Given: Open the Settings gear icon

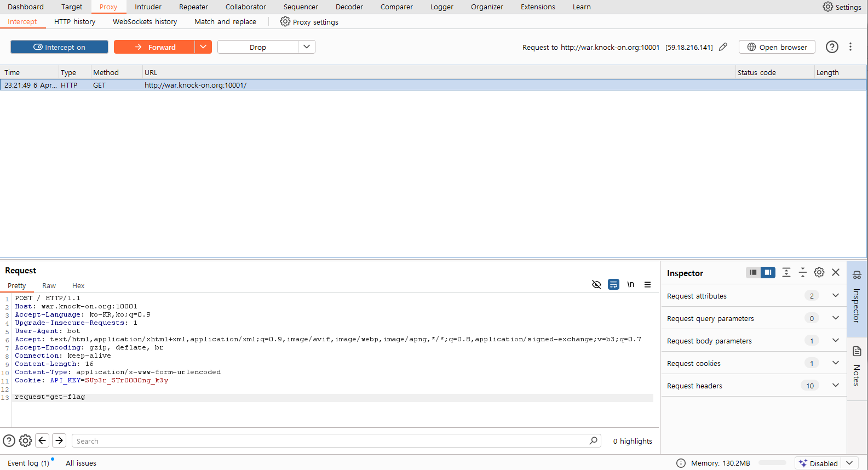Looking at the screenshot, I should [827, 7].
